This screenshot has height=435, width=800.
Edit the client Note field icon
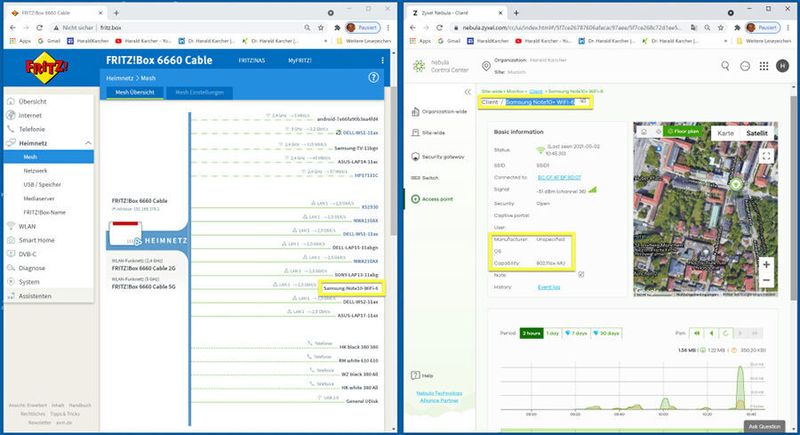(581, 274)
